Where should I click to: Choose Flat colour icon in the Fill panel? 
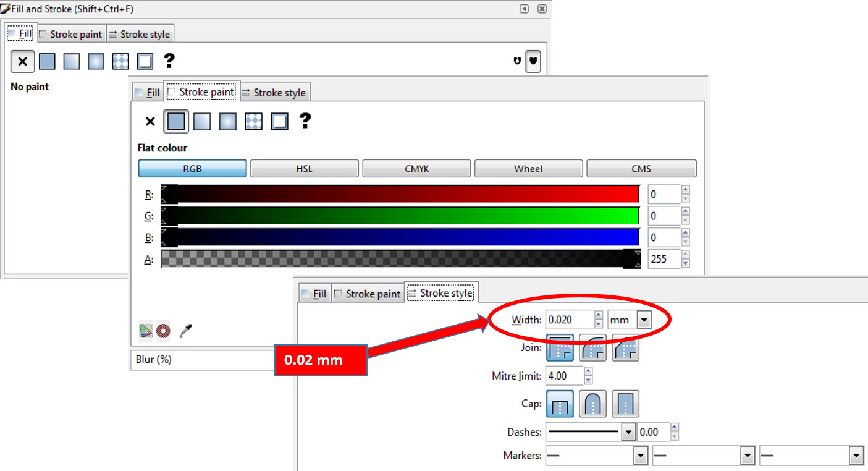[x=47, y=61]
